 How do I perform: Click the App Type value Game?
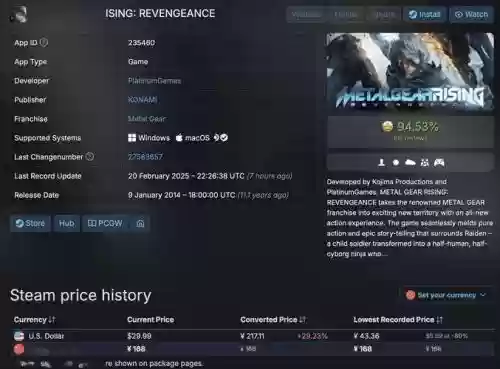click(x=138, y=62)
